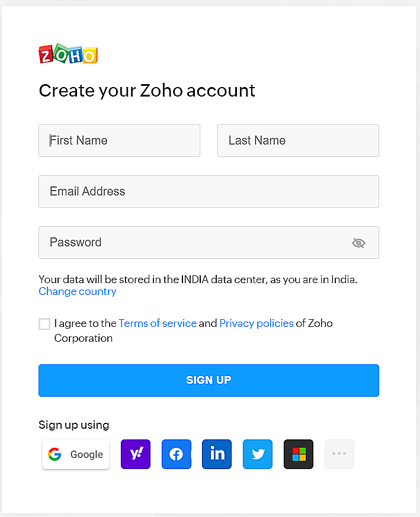
Task: Click the Last Name field
Action: pyautogui.click(x=298, y=140)
